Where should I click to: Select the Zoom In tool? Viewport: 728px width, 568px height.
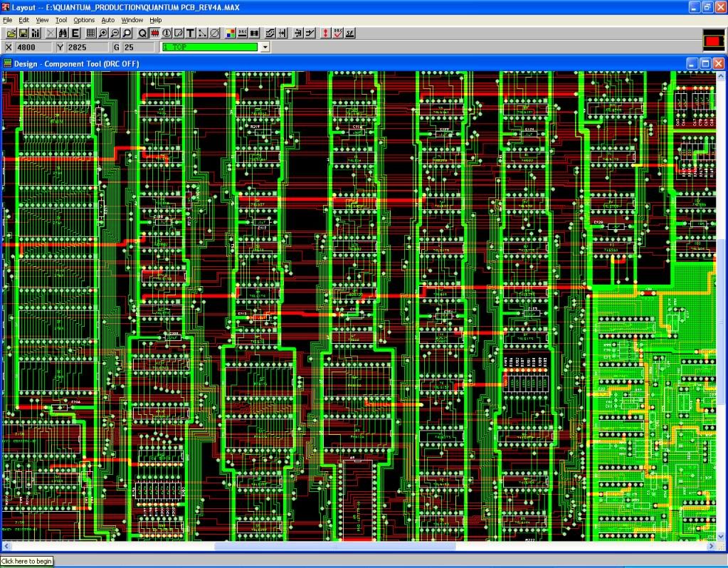tap(104, 33)
